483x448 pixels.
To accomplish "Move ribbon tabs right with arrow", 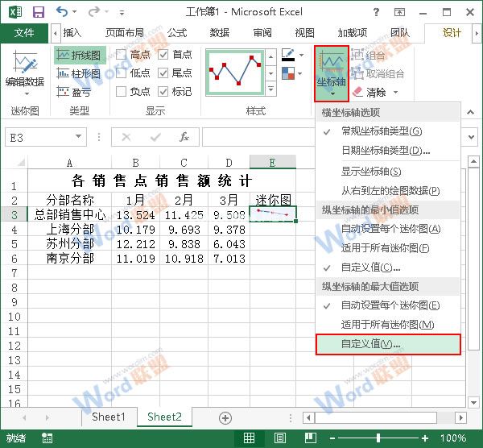I will pyautogui.click(x=477, y=33).
